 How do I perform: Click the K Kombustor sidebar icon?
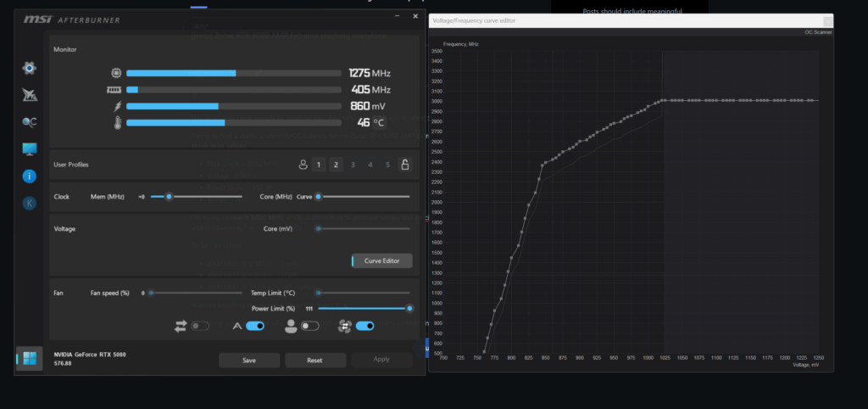click(30, 204)
